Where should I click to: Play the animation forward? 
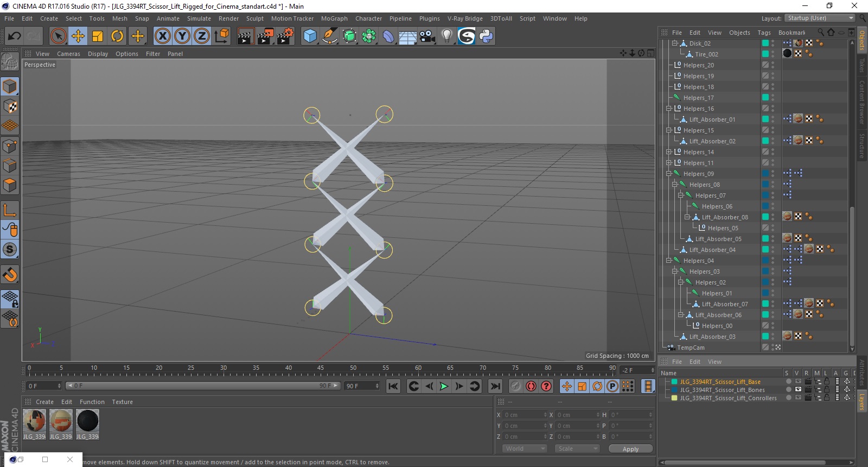coord(444,386)
